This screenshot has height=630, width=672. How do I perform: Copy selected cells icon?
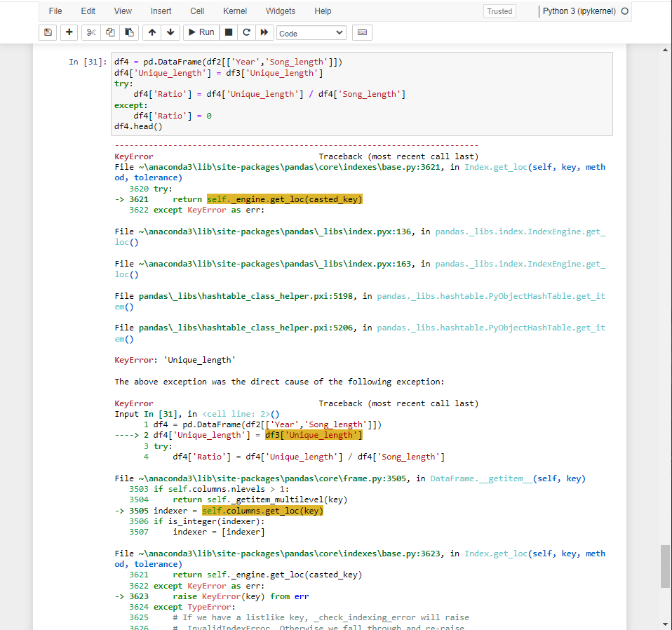click(110, 32)
